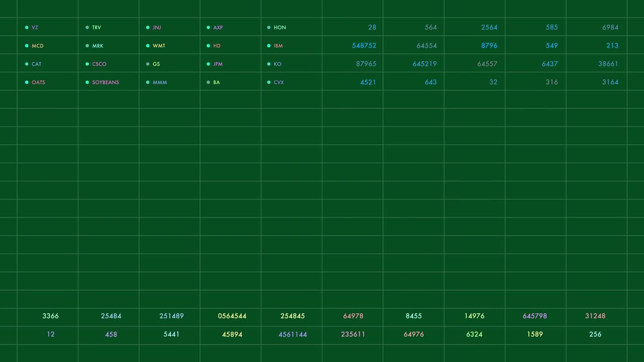Select the GS ticker cell
This screenshot has height=362, width=644.
(x=169, y=63)
